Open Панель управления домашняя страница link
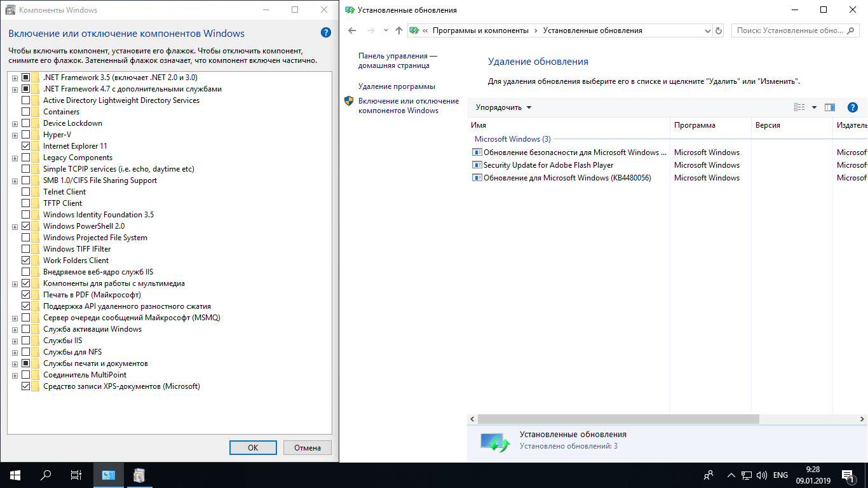 (x=398, y=60)
